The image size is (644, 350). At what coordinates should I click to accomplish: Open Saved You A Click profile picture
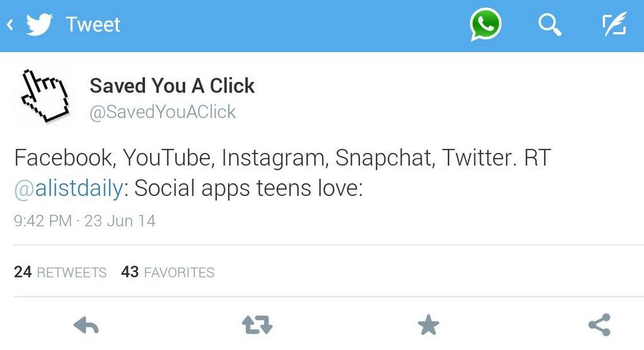pos(44,96)
